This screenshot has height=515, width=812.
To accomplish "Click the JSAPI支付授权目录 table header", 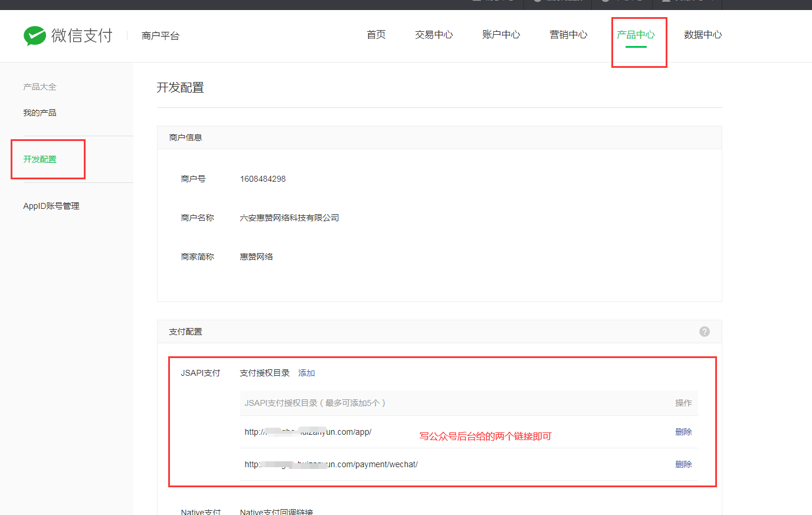I will (x=315, y=403).
